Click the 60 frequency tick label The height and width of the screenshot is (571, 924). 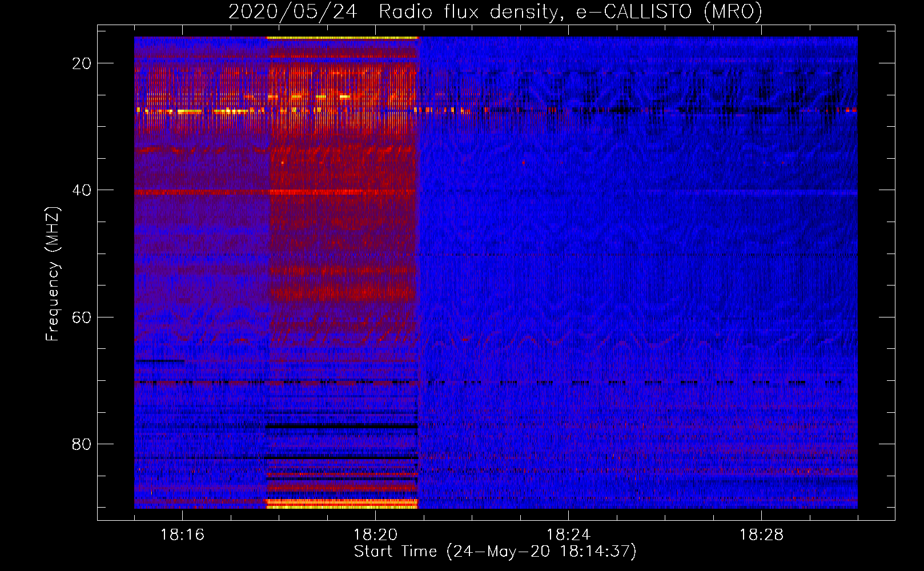point(82,317)
